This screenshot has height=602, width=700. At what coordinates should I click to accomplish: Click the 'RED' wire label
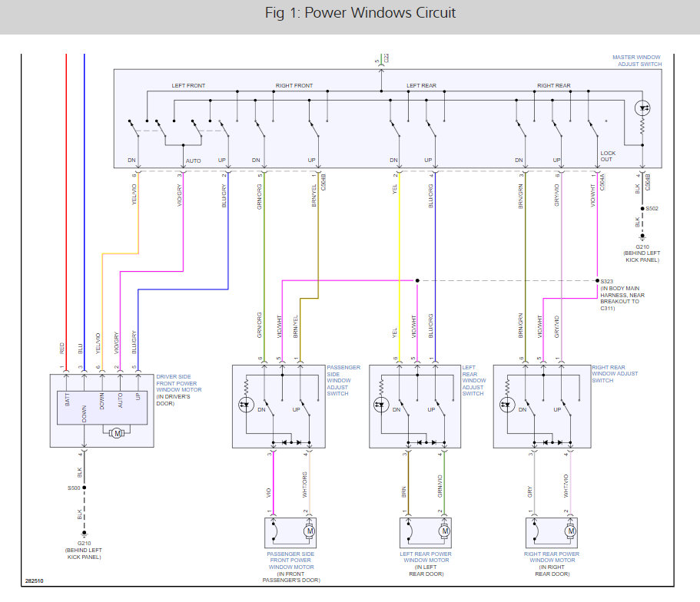click(62, 348)
